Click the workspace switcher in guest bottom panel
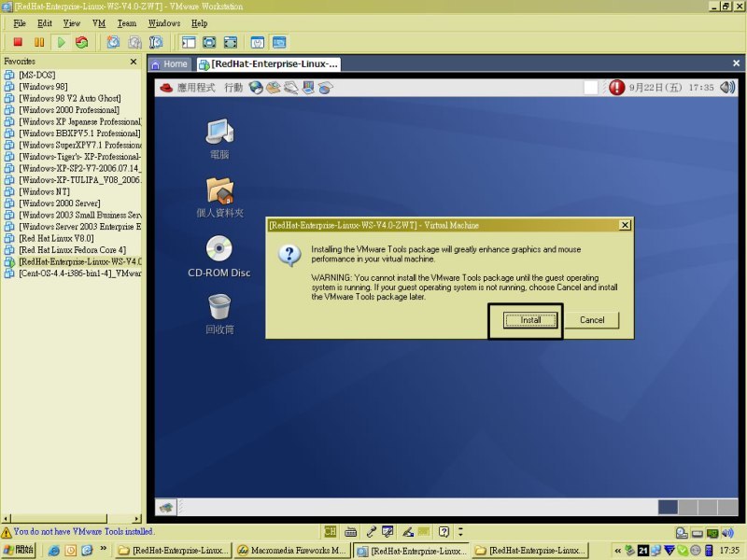The height and width of the screenshot is (560, 747). coord(698,507)
